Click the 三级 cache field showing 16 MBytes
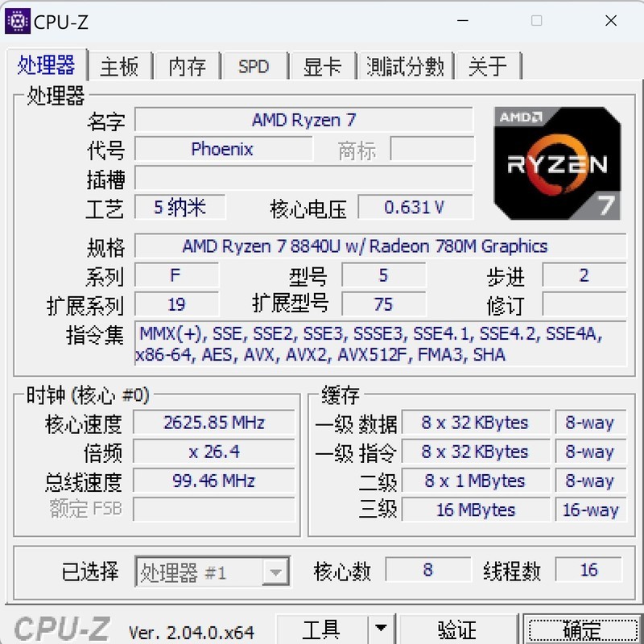Screen dimensions: 644x644 pos(476,510)
